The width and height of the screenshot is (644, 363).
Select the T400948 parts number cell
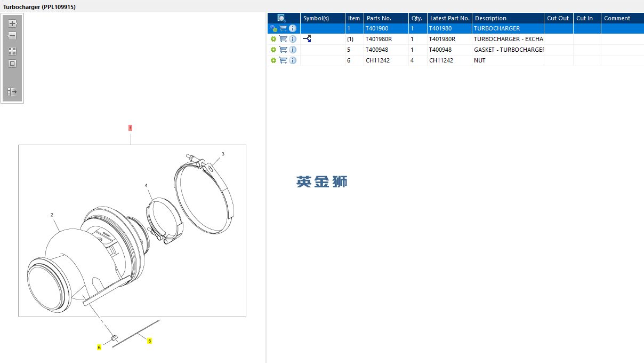[386, 50]
